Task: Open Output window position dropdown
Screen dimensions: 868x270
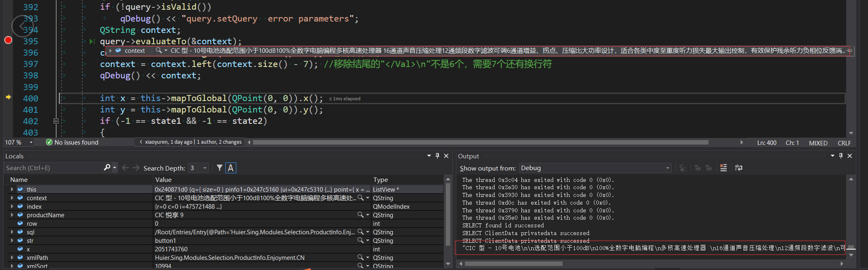Action: point(832,156)
